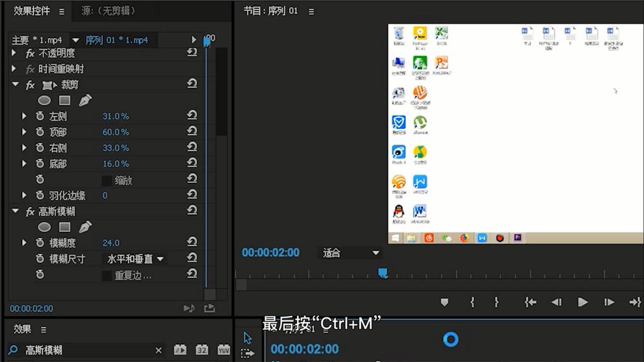Collapse the 裁剪 effect properties
The image size is (644, 362).
15,84
